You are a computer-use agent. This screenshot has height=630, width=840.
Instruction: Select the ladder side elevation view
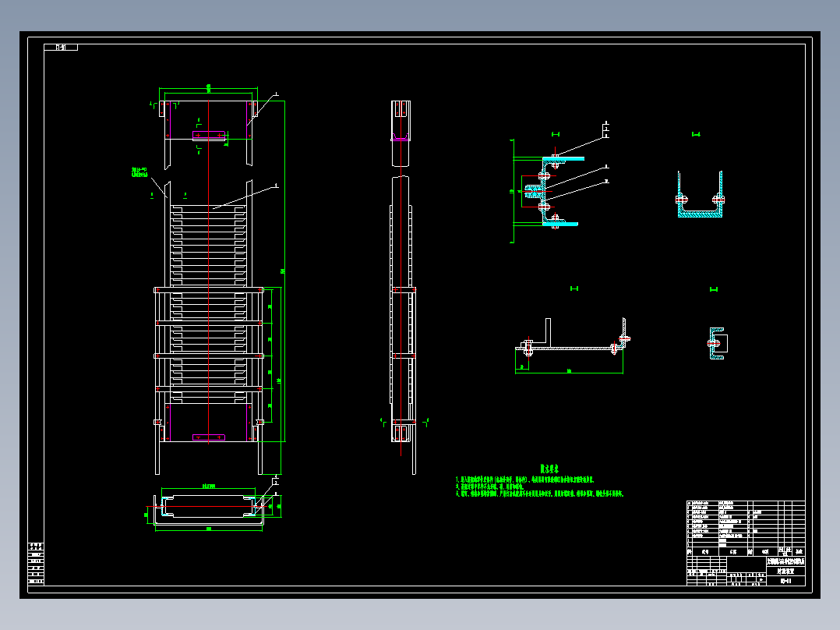coord(403,288)
